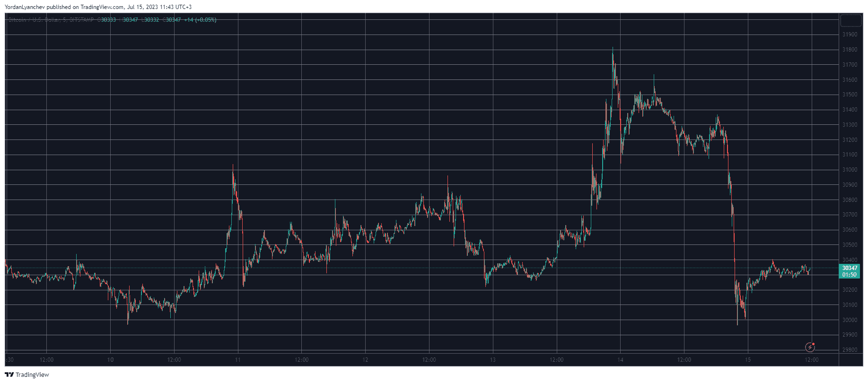This screenshot has width=868, height=383.
Task: Click the current price label 30347
Action: point(850,268)
